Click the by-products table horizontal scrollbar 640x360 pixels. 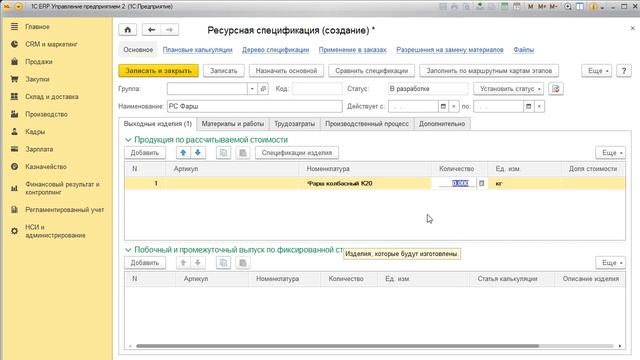point(337,346)
